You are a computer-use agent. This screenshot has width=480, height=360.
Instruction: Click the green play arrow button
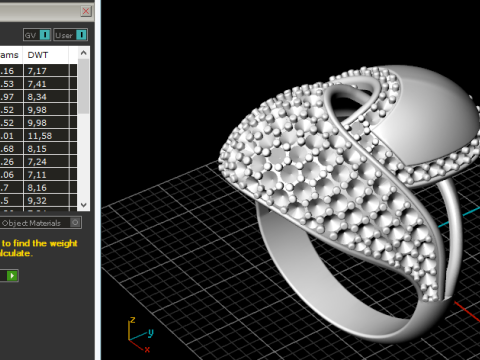point(12,276)
